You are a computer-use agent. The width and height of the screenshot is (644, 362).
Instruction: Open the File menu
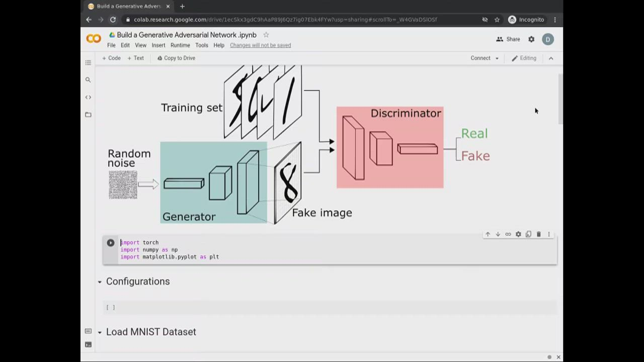(x=111, y=45)
